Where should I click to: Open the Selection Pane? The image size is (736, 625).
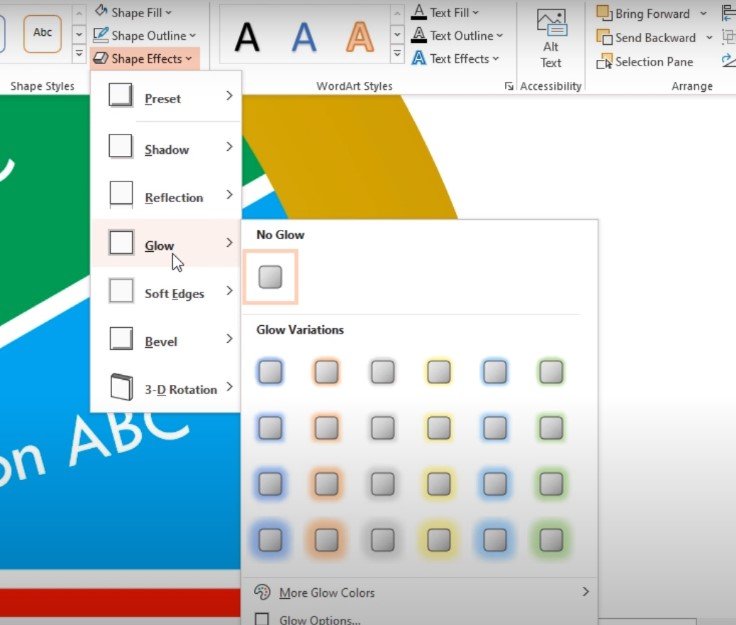pos(644,61)
